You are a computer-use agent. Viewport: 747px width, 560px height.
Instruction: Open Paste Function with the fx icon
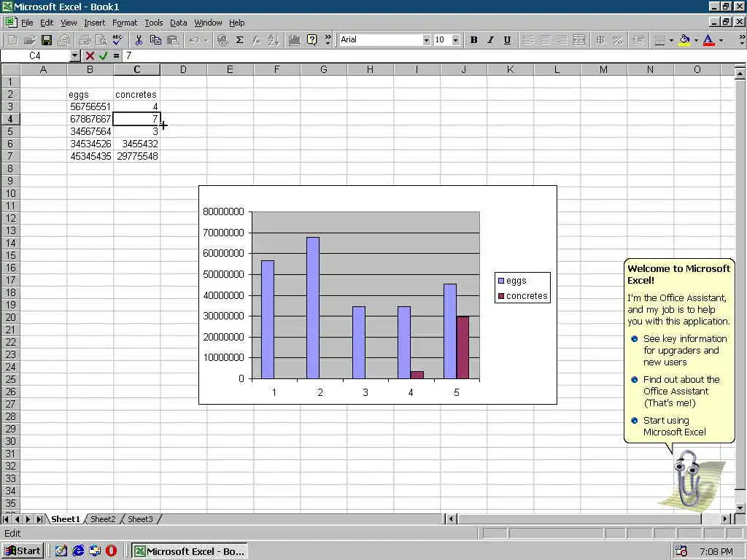256,40
